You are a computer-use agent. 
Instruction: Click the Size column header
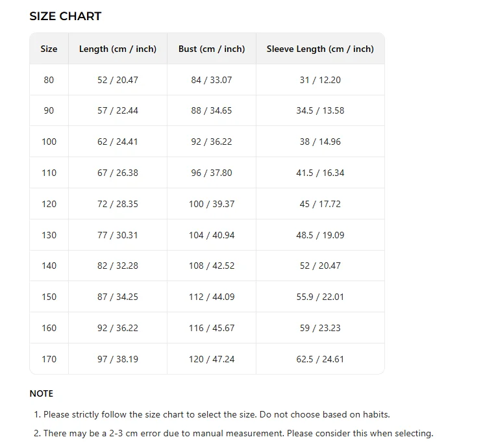click(49, 49)
